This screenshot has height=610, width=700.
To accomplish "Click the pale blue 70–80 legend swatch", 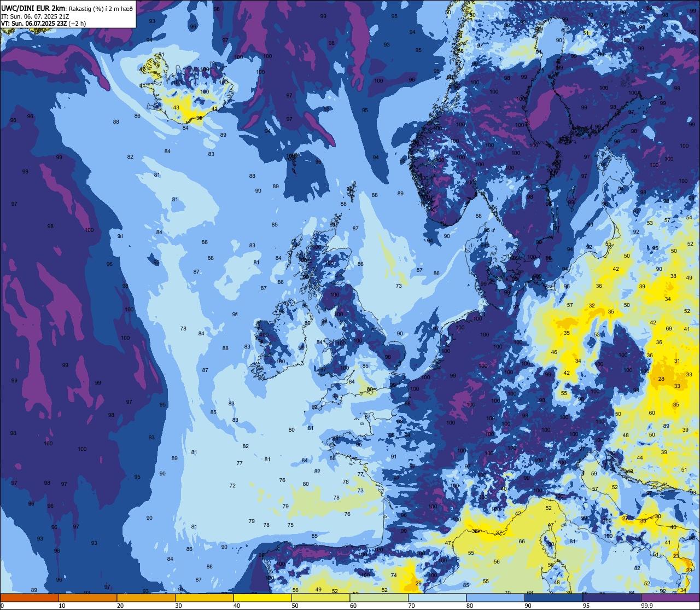I will click(437, 598).
